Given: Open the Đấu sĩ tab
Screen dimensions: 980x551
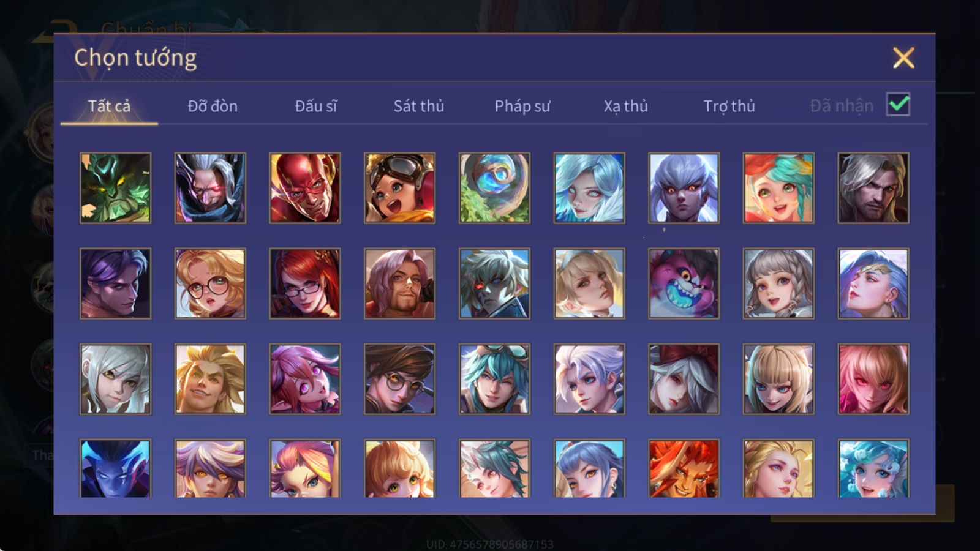Looking at the screenshot, I should 316,106.
